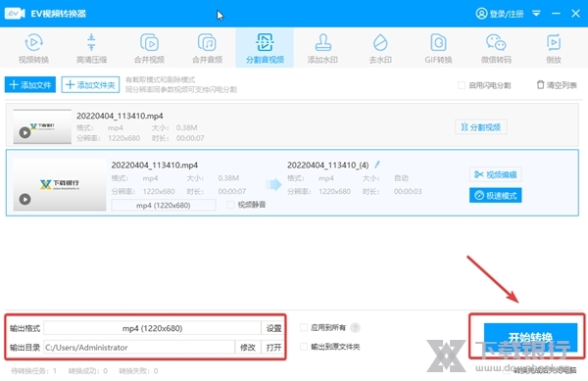Image resolution: width=588 pixels, height=381 pixels.
Task: Open 视频编辑 video edit button
Action: click(x=495, y=174)
